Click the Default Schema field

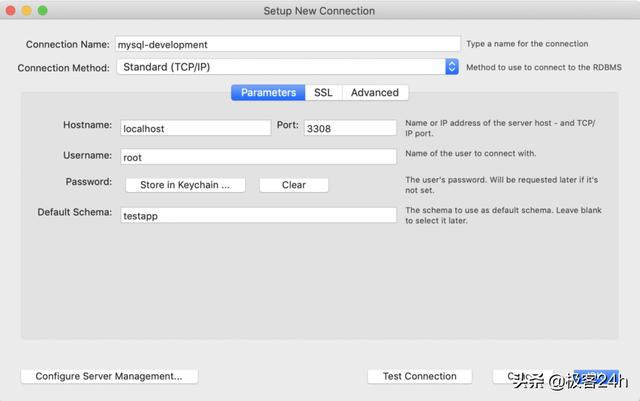(x=257, y=215)
